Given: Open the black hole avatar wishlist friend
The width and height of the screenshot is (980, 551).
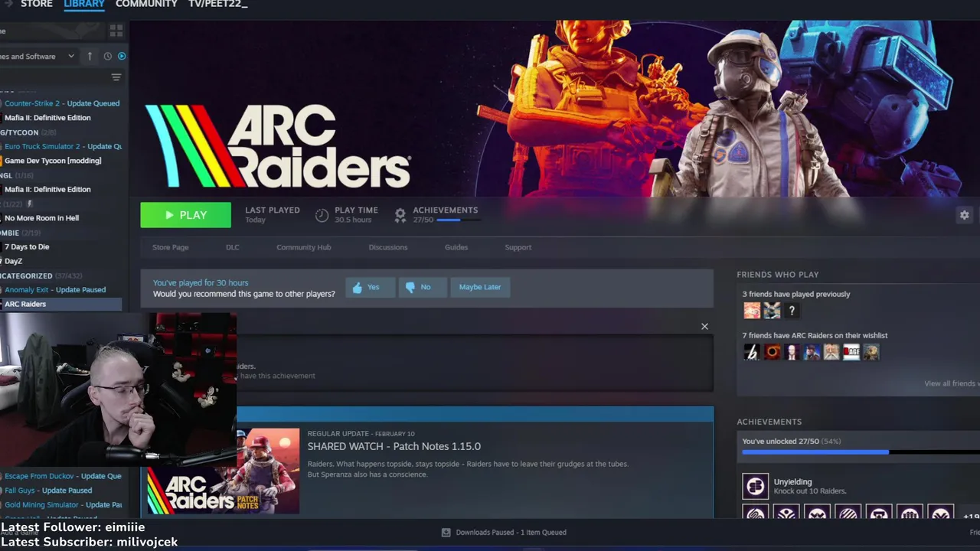Looking at the screenshot, I should click(772, 352).
